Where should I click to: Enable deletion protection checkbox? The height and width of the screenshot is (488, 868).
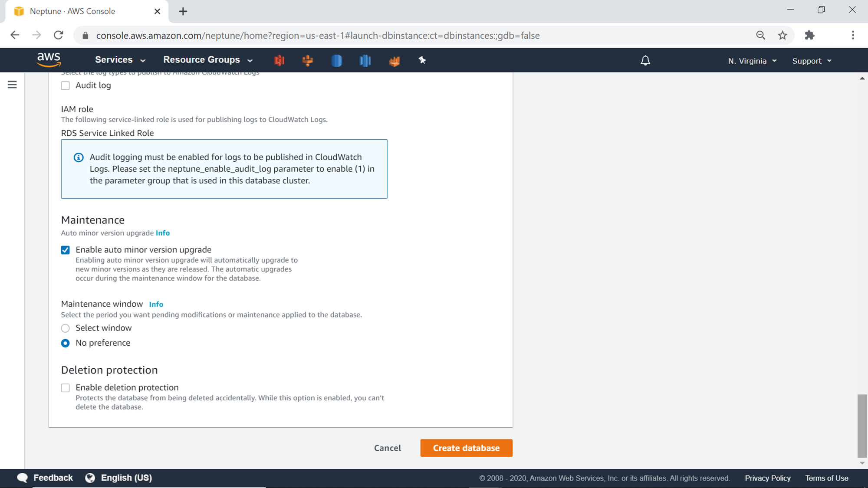[66, 388]
